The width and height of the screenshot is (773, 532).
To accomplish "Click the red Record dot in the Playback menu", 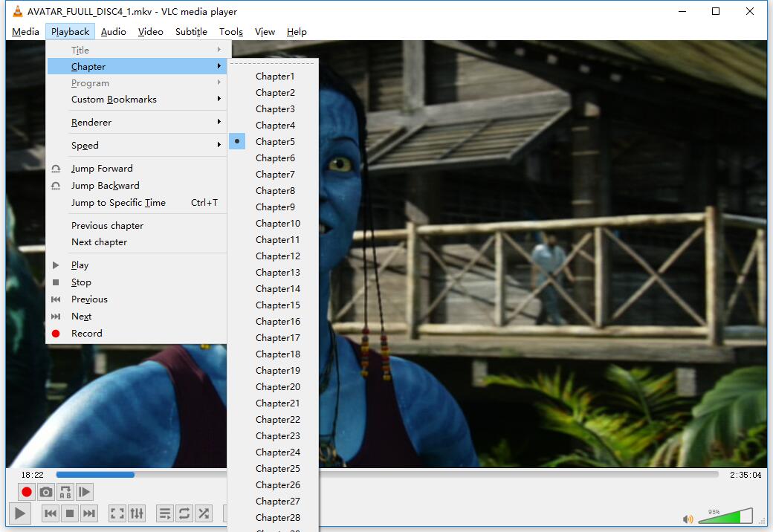I will 56,334.
